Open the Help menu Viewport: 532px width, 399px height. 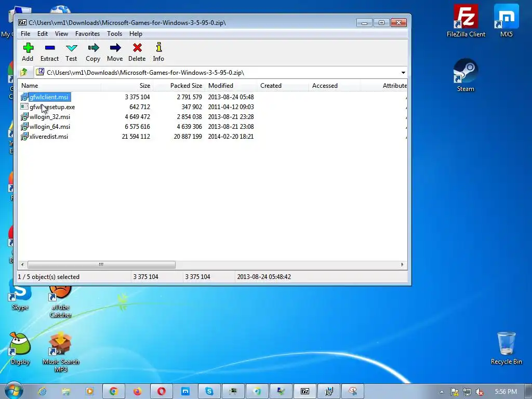[x=136, y=34]
